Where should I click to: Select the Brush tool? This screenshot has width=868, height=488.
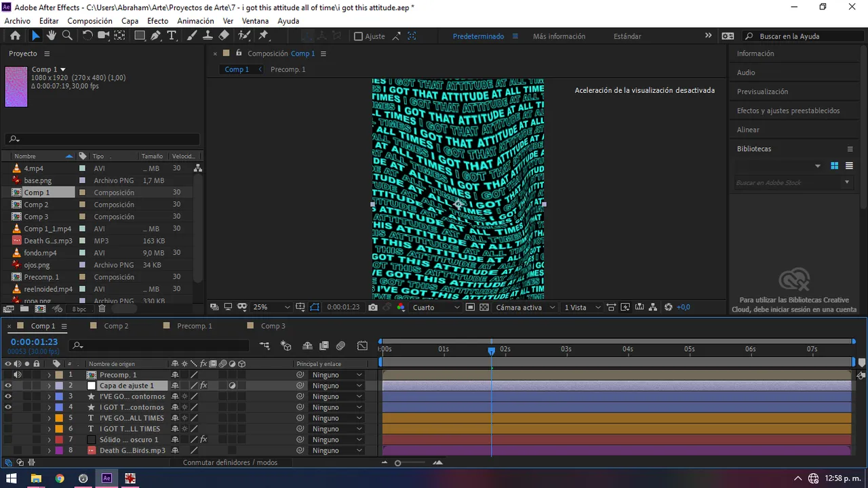click(x=192, y=36)
